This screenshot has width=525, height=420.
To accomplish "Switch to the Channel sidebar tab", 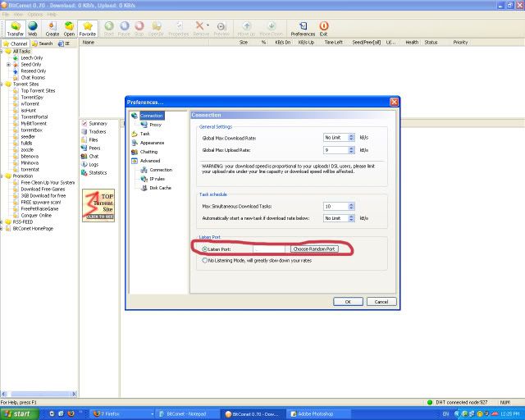I will pyautogui.click(x=16, y=43).
